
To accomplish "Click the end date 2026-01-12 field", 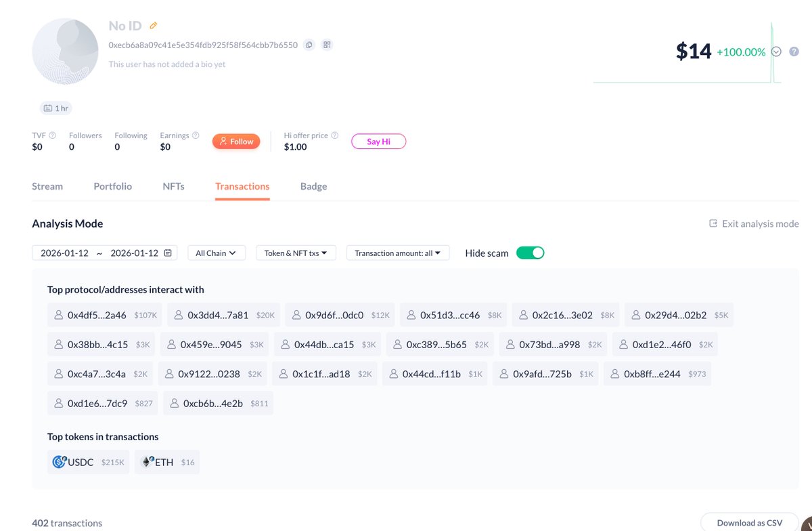I will pos(134,253).
